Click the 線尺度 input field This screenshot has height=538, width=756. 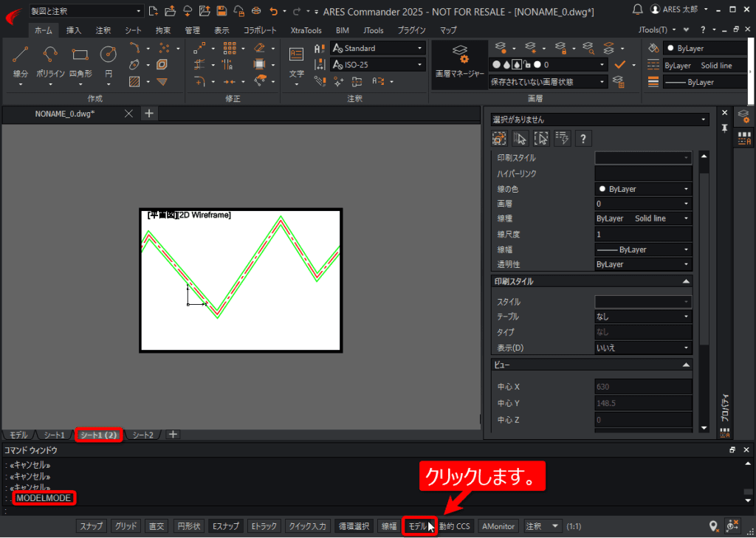tap(643, 234)
